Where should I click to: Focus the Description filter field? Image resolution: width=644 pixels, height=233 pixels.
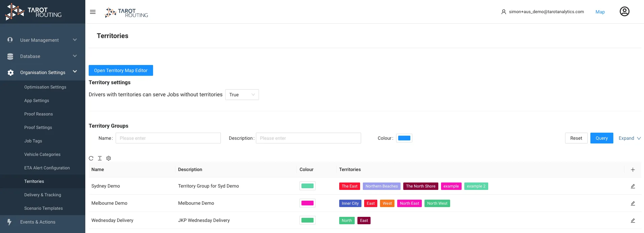pyautogui.click(x=309, y=138)
